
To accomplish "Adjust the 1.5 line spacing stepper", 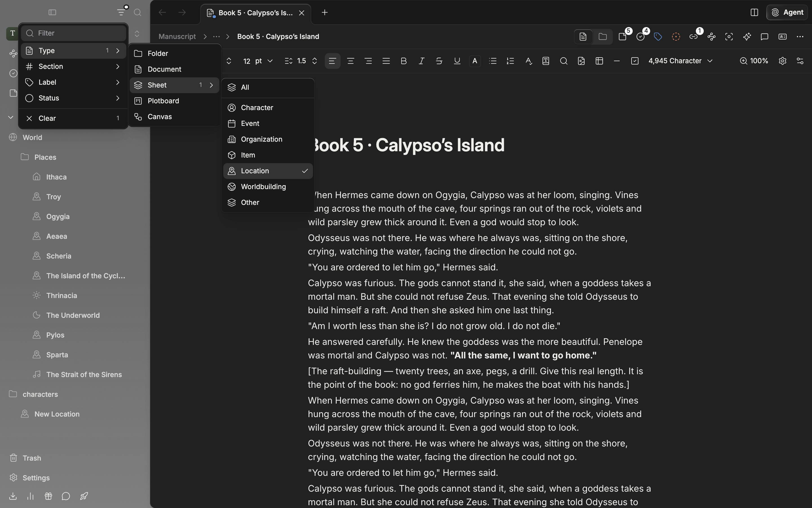I will pyautogui.click(x=314, y=61).
